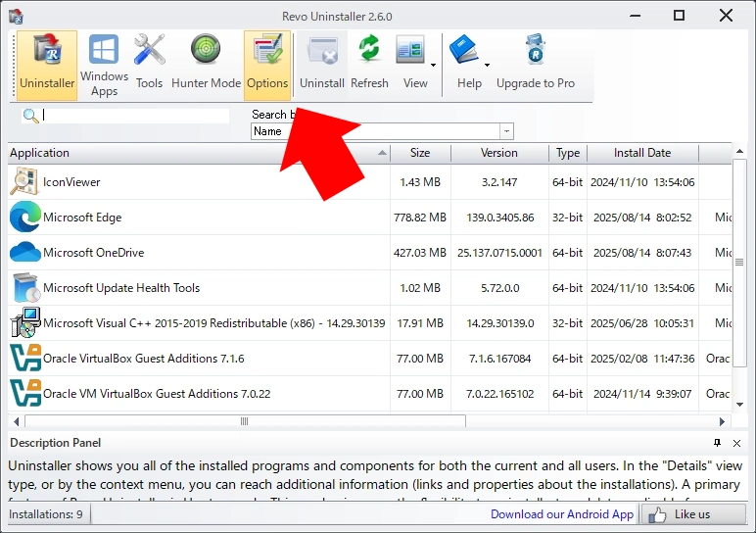
Task: Select Oracle VirtualBox Guest Additions 7.1.6 text
Action: 144,359
